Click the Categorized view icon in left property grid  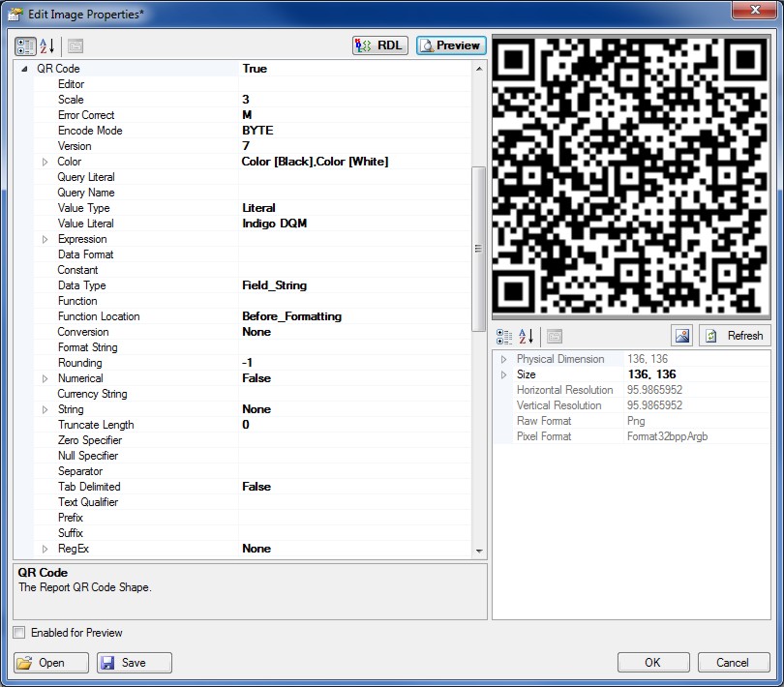(26, 45)
